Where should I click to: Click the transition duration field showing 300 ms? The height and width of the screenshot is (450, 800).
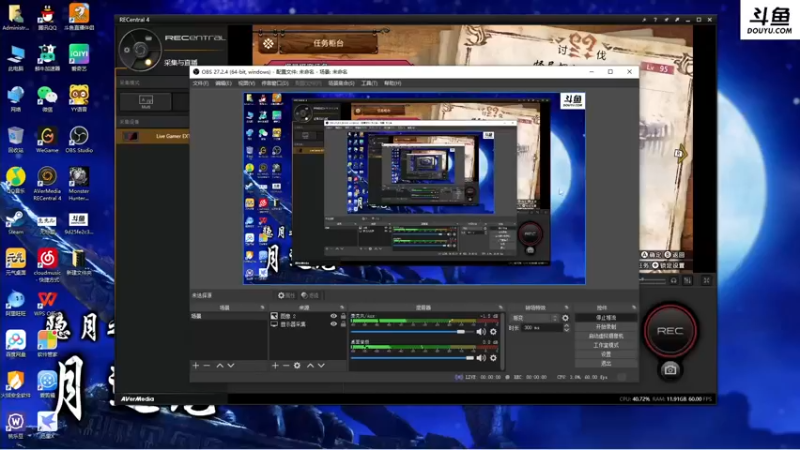[542, 328]
